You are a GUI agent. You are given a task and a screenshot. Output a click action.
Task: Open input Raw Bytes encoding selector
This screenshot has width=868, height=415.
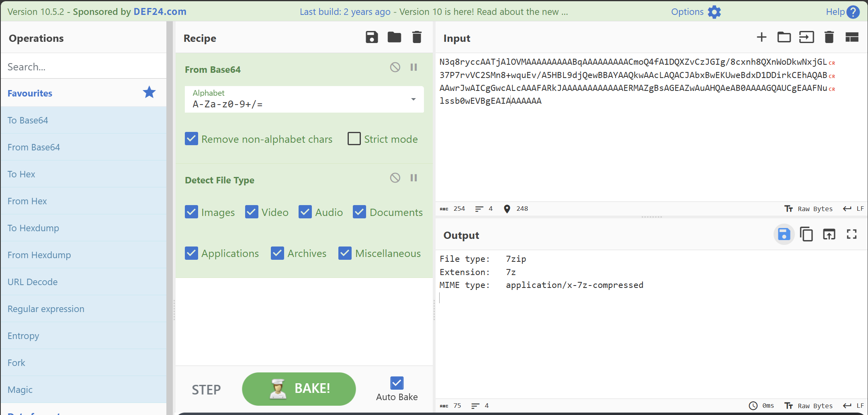point(809,209)
